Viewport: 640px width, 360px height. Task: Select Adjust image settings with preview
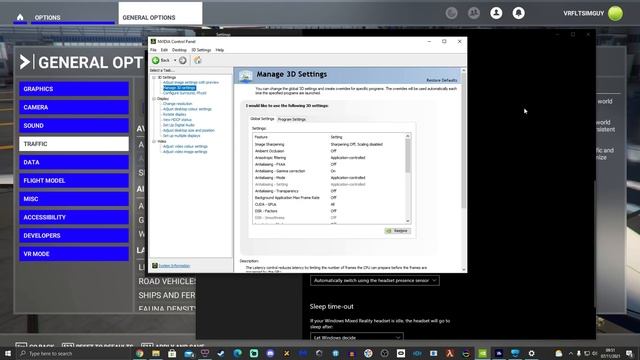click(x=191, y=82)
